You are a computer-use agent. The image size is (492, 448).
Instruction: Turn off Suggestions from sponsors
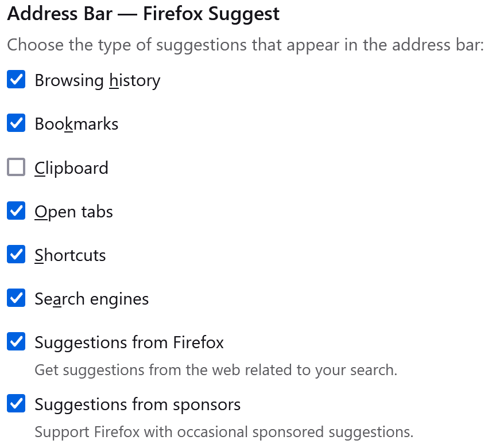(x=16, y=404)
